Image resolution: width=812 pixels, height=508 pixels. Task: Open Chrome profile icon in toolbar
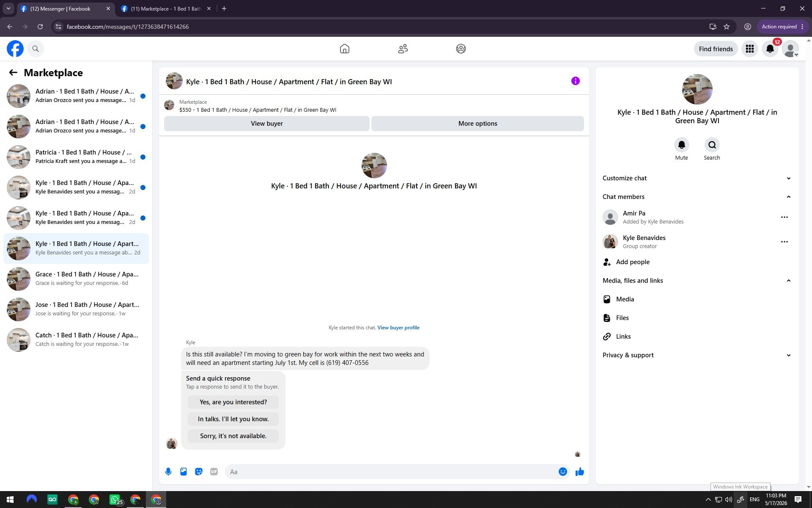pyautogui.click(x=748, y=27)
